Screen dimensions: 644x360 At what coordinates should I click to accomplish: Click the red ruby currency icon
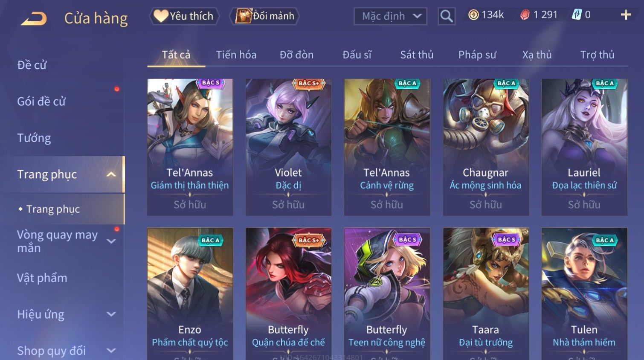point(525,15)
